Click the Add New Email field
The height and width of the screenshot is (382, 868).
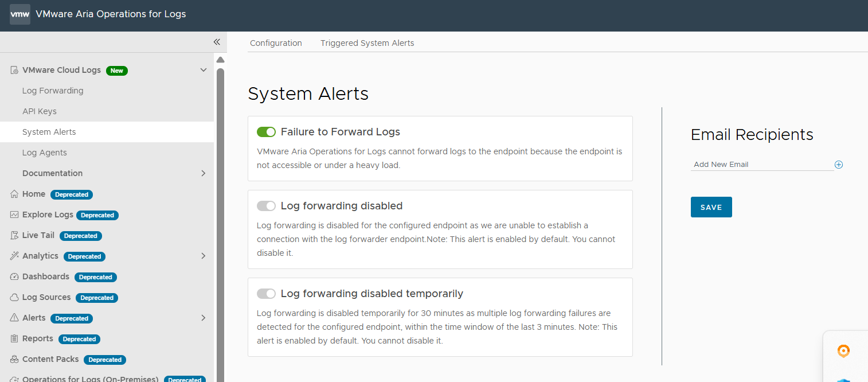pos(761,165)
